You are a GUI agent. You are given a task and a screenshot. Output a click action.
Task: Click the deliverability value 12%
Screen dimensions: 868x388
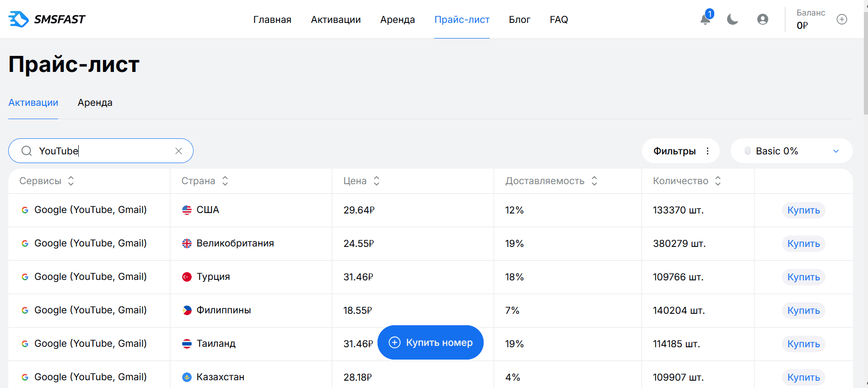514,210
